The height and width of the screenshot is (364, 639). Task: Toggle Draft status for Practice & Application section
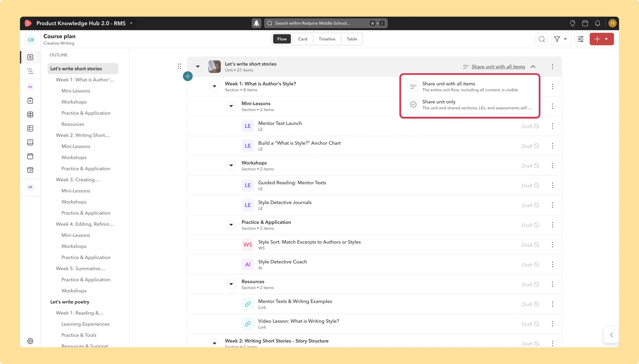(x=530, y=225)
